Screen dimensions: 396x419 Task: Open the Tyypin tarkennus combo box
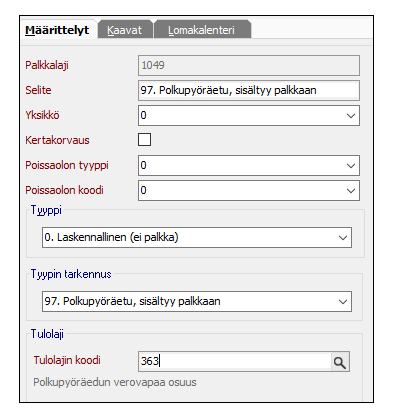(x=197, y=301)
